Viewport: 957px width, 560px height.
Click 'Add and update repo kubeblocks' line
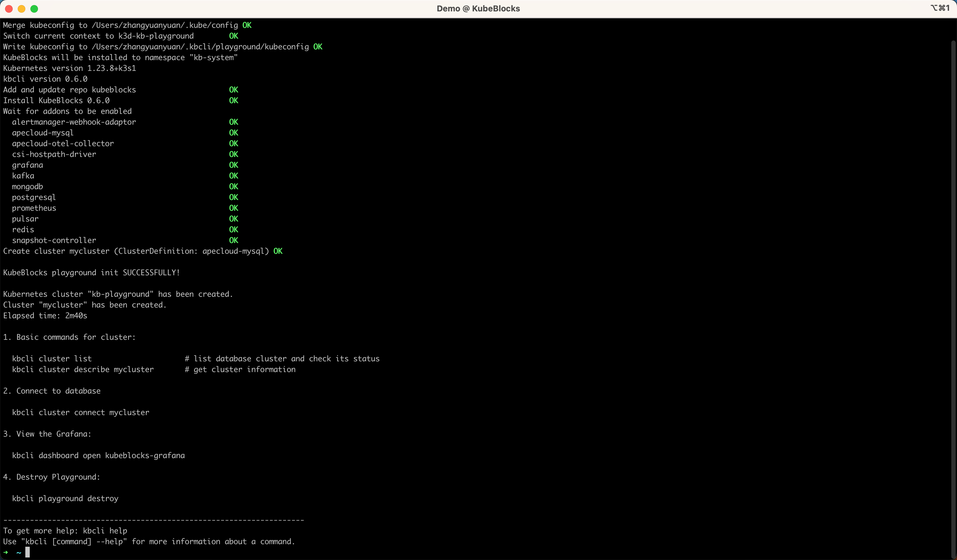[x=121, y=90]
